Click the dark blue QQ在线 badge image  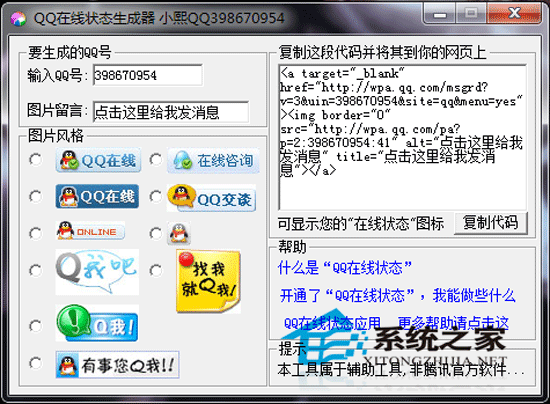click(97, 196)
